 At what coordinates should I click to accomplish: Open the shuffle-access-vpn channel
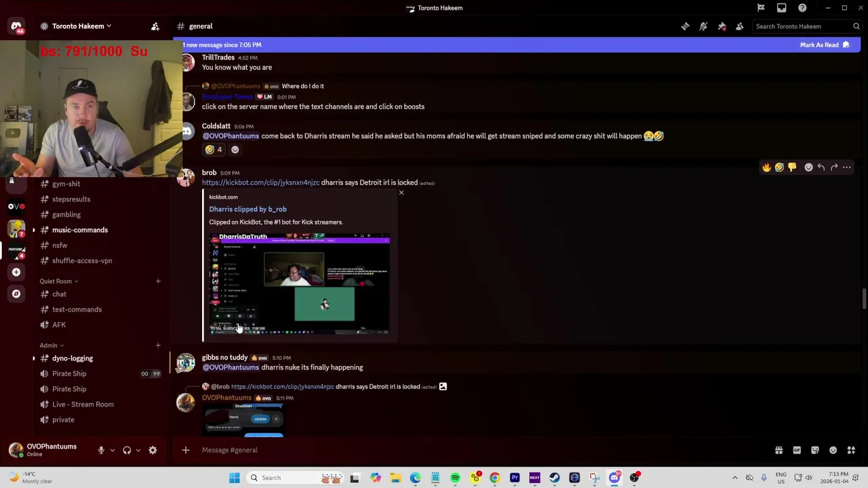(82, 261)
